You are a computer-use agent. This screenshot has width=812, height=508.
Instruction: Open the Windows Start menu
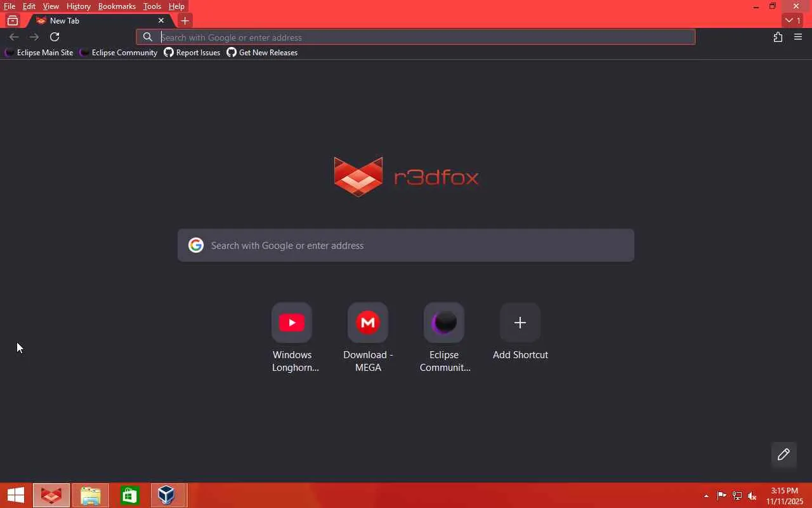(x=15, y=495)
